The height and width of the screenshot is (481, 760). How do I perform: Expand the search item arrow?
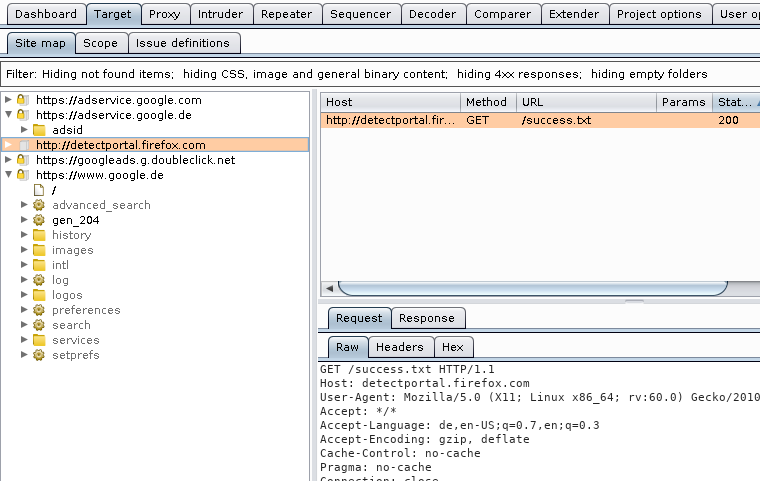coord(24,325)
